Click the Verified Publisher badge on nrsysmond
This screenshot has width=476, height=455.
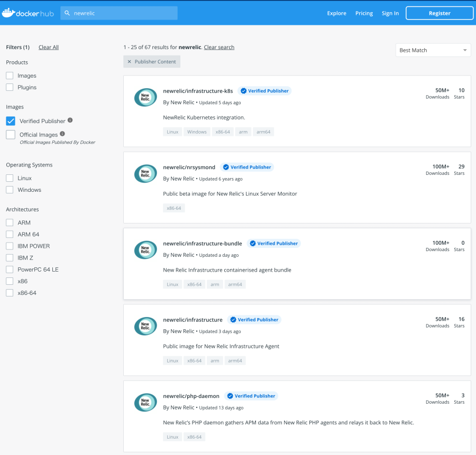[x=247, y=166]
